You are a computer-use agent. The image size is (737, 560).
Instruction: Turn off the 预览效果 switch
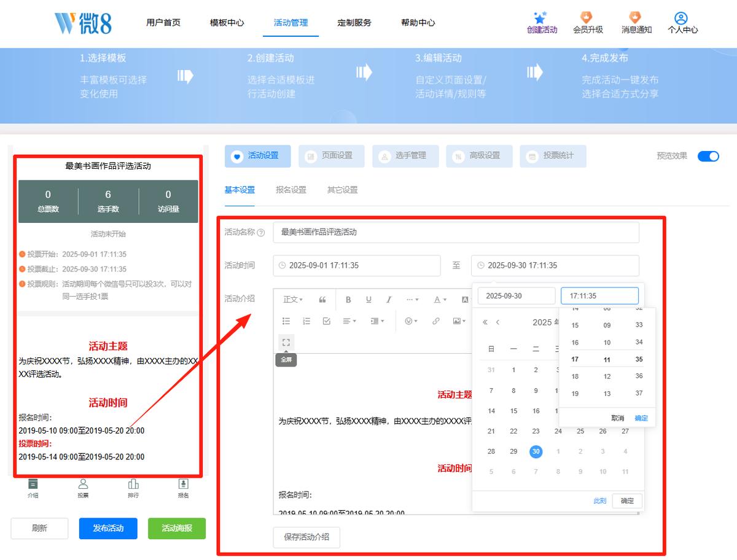(708, 156)
